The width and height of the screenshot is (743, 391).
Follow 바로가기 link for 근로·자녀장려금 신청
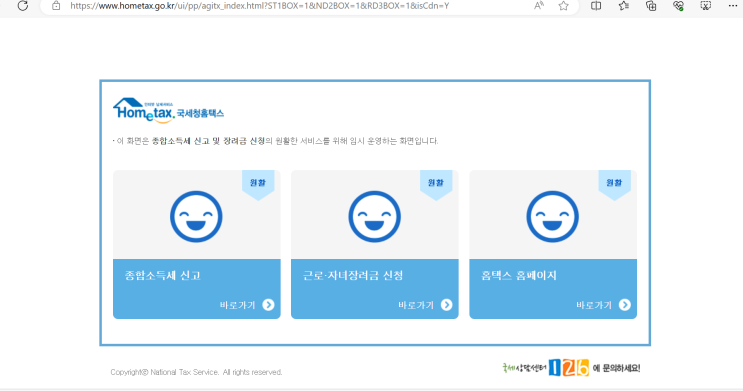click(x=416, y=305)
